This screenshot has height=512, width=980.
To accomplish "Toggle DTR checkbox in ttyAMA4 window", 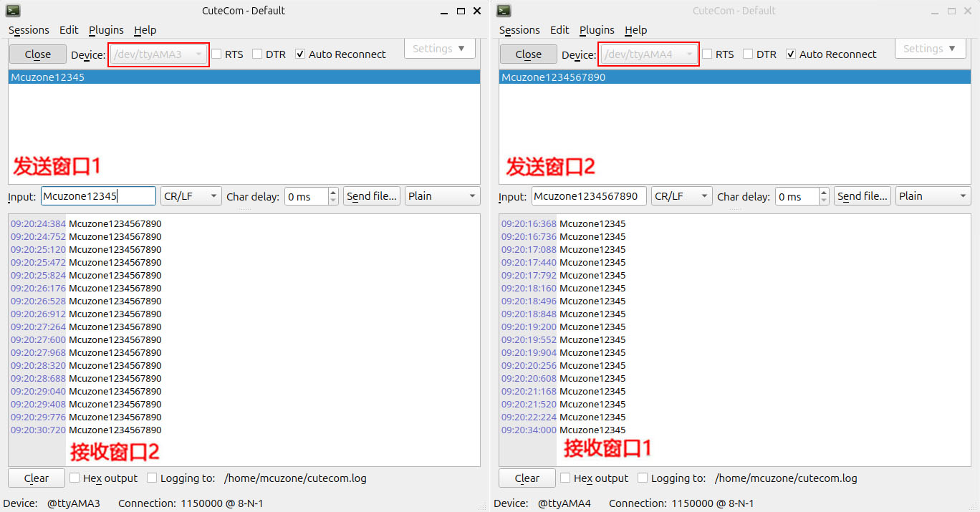I will (x=748, y=54).
